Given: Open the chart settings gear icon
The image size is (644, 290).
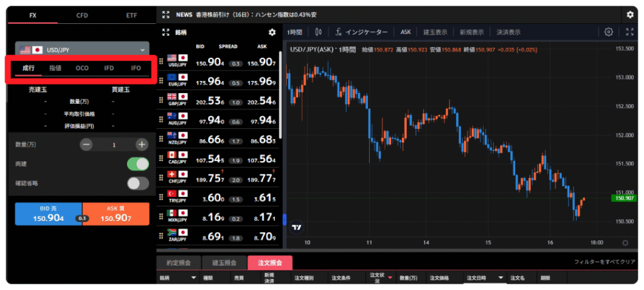Looking at the screenshot, I should [x=608, y=32].
